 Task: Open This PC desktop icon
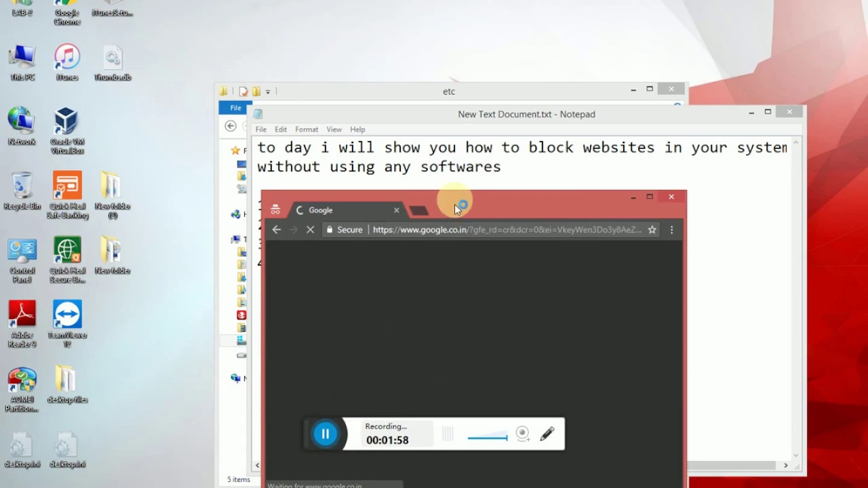[x=22, y=63]
